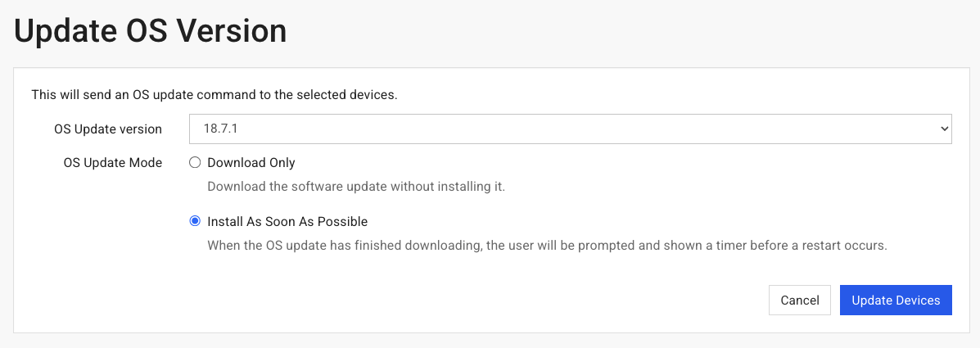980x348 pixels.
Task: Open the OS Update version dropdown
Action: [x=570, y=129]
